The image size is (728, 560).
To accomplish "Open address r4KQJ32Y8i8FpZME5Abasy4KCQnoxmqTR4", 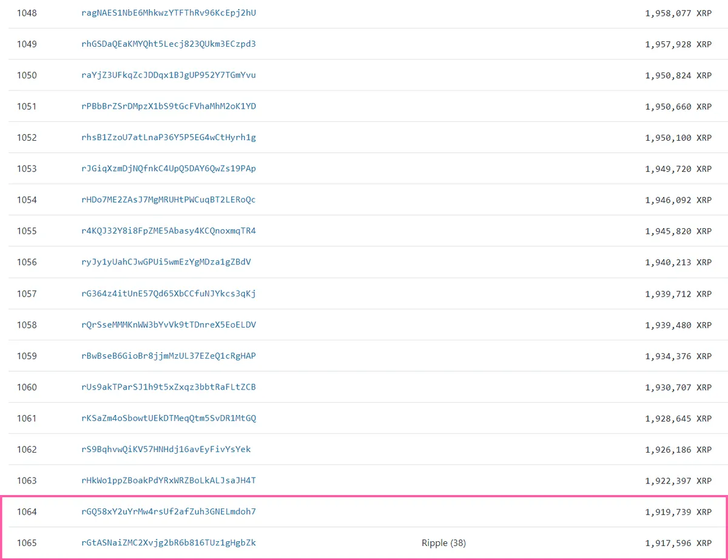I will [169, 231].
